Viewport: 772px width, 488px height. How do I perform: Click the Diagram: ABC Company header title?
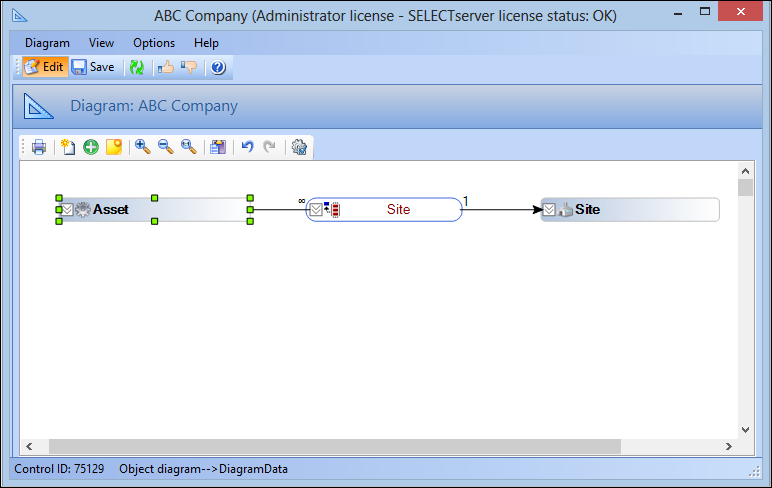pyautogui.click(x=154, y=106)
